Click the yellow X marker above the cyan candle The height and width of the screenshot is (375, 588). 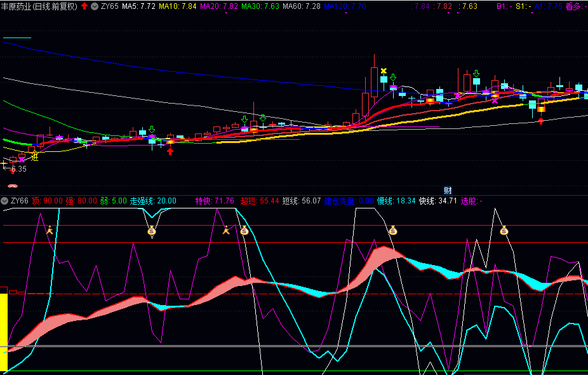384,71
